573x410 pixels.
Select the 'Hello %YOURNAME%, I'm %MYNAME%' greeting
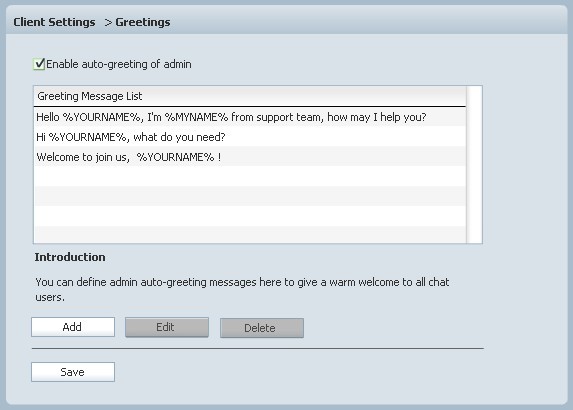coord(250,117)
